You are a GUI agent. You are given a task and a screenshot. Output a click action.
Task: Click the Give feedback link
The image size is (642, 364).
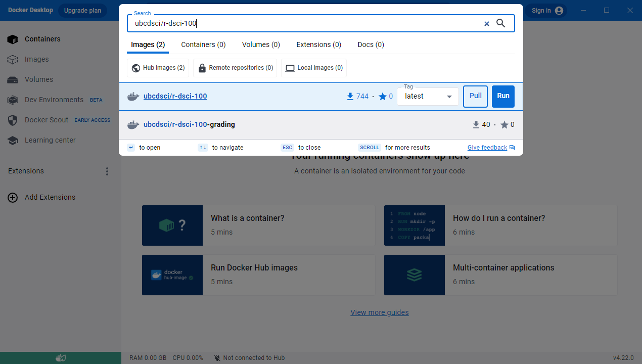pos(487,148)
